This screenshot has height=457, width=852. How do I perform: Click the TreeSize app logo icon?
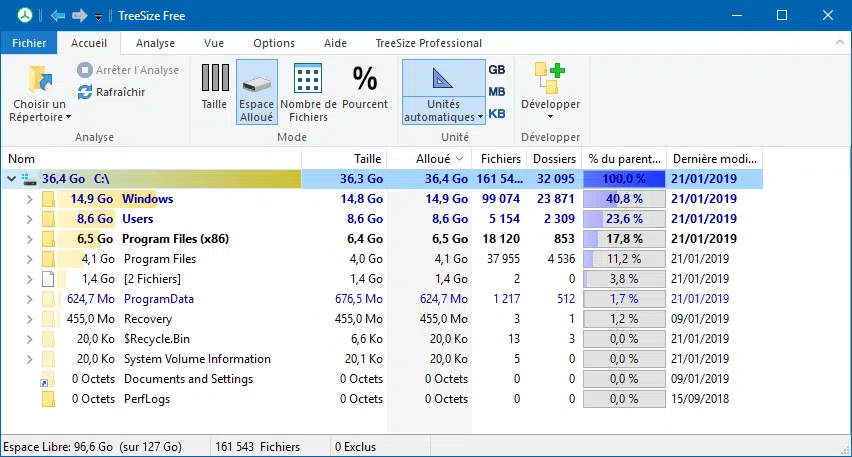(24, 15)
